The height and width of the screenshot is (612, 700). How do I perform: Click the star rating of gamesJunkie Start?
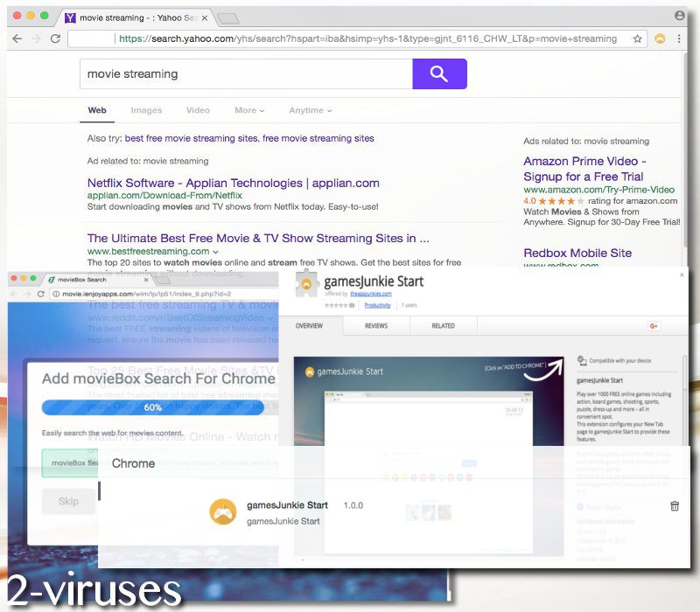(339, 305)
